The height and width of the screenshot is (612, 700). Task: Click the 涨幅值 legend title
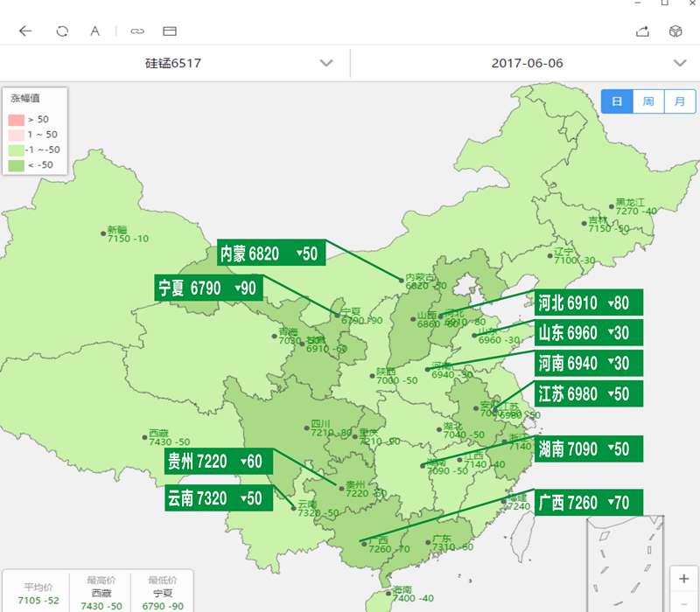pyautogui.click(x=25, y=98)
